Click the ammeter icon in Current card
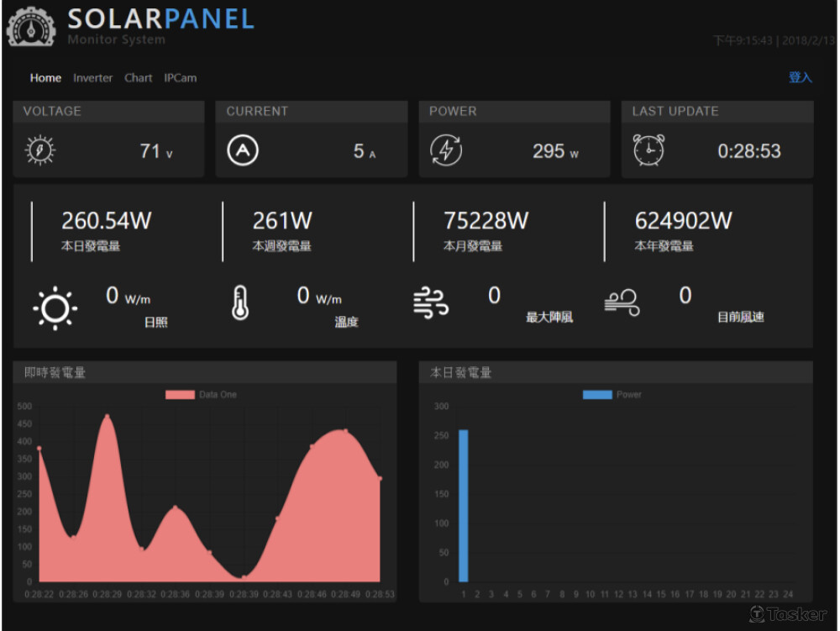 click(243, 150)
